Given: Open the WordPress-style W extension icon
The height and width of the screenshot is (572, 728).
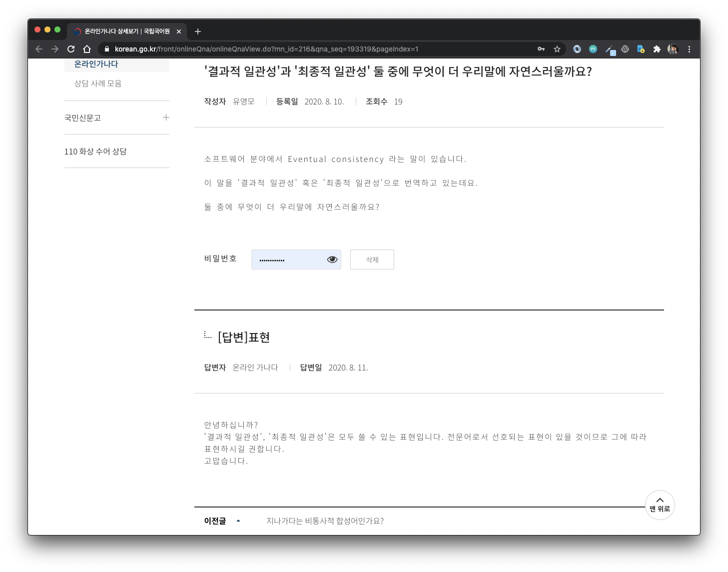Looking at the screenshot, I should click(625, 49).
